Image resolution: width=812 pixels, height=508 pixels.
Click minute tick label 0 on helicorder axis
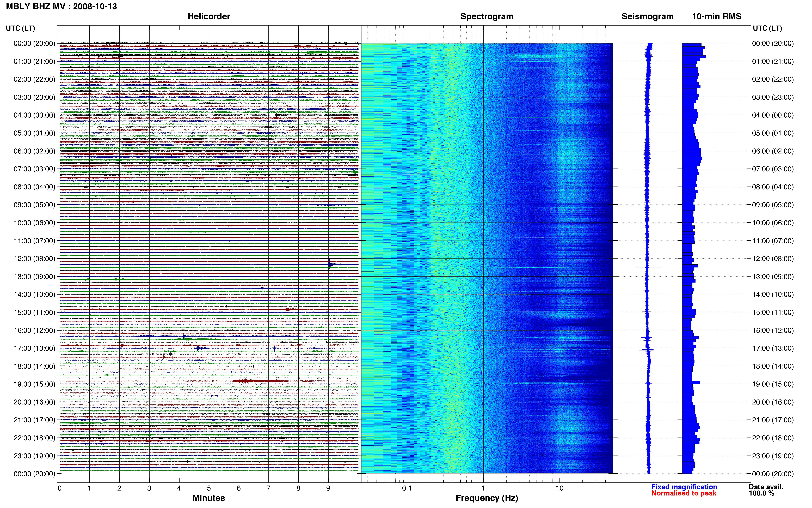pos(59,488)
